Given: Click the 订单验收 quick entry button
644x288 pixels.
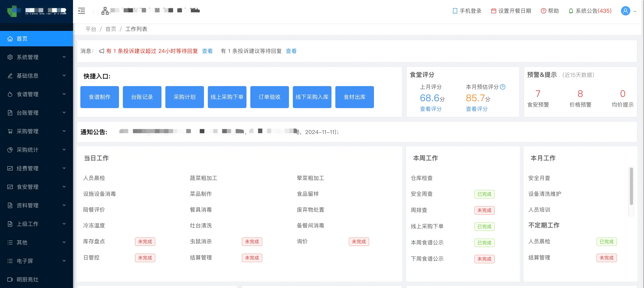Looking at the screenshot, I should pyautogui.click(x=269, y=97).
